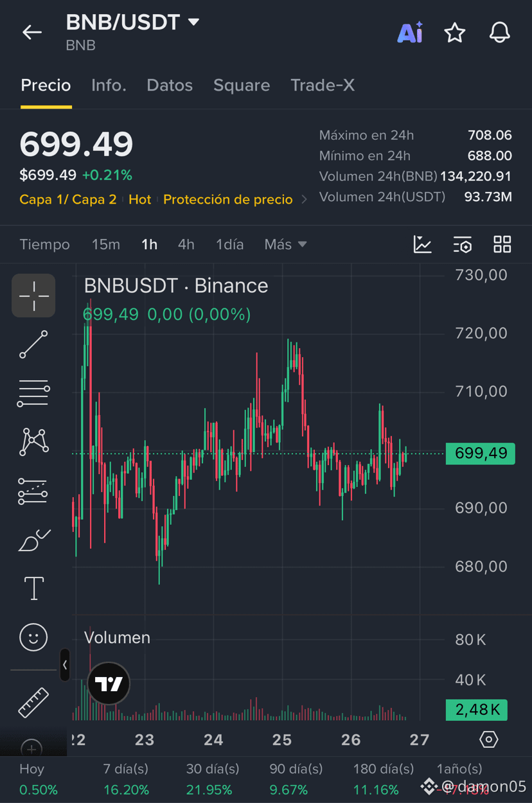Click the +0.21% change value

tap(107, 175)
